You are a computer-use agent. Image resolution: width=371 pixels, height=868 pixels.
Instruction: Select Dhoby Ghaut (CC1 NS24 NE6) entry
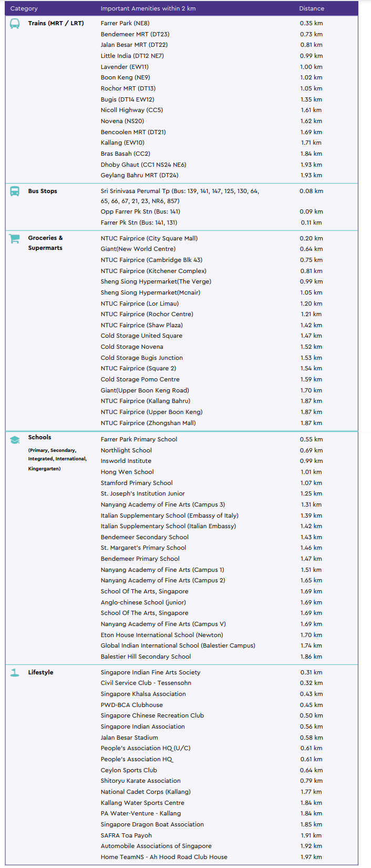143,165
